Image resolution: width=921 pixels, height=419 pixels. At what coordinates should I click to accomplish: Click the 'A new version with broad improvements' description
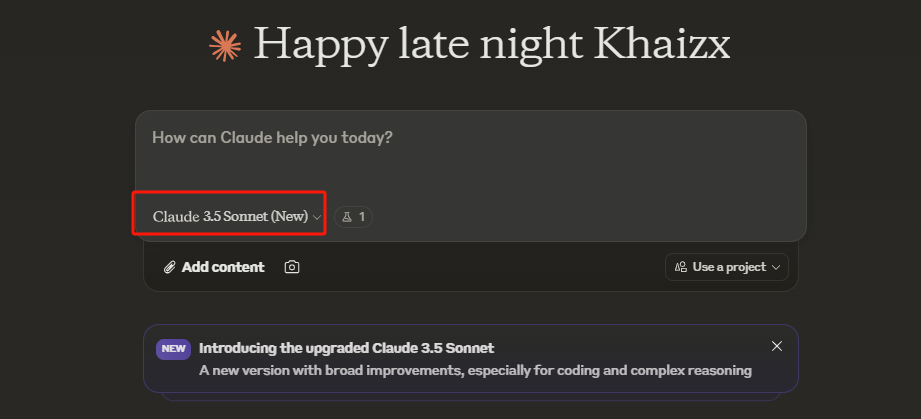[x=475, y=370]
